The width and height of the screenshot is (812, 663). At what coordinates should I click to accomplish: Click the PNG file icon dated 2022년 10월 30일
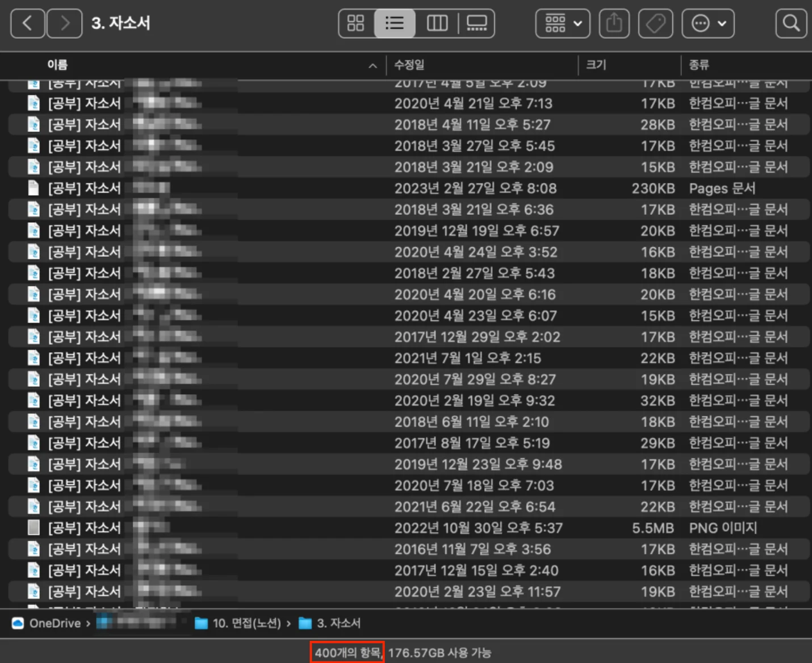coord(34,528)
